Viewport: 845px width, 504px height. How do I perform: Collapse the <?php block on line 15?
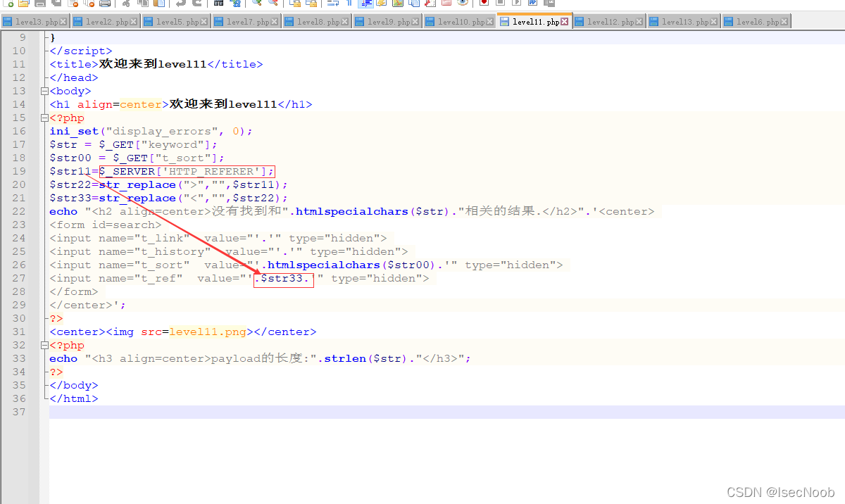coord(44,118)
